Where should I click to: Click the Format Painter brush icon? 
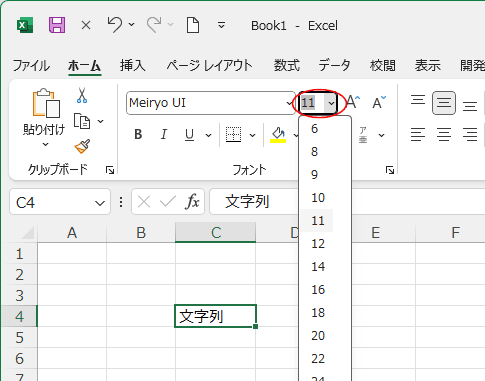[x=82, y=146]
